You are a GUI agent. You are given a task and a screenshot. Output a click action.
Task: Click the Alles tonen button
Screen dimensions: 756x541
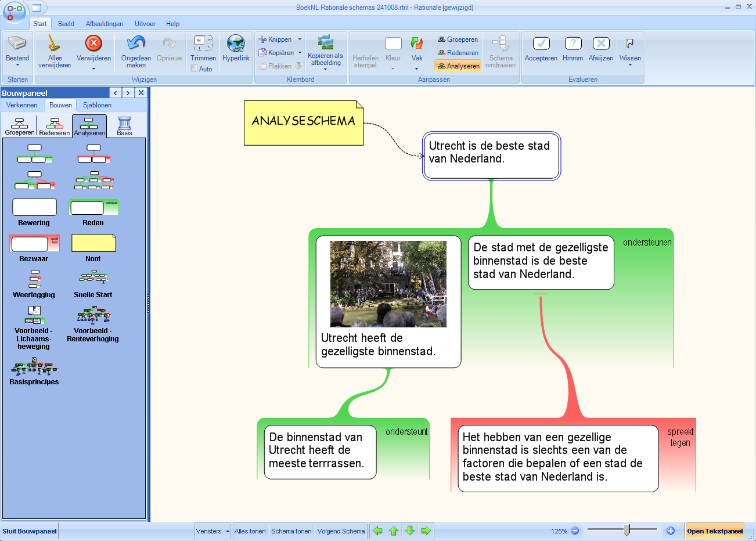coord(250,531)
